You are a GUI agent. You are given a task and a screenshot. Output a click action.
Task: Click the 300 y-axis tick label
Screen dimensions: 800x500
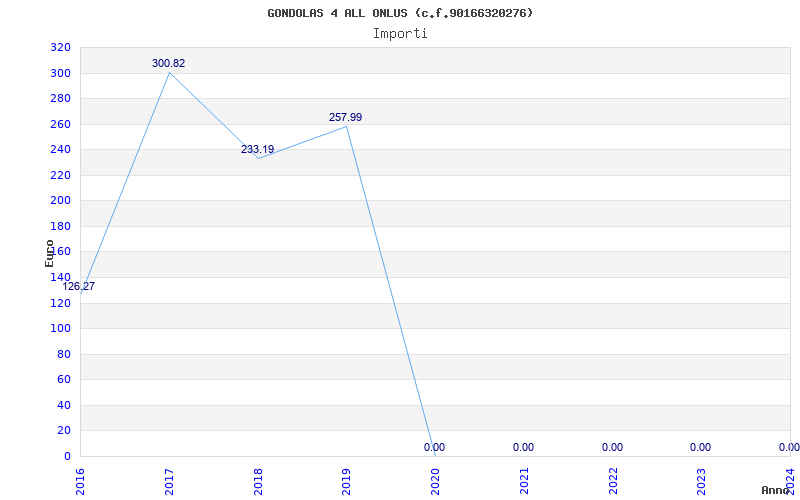[x=60, y=73]
